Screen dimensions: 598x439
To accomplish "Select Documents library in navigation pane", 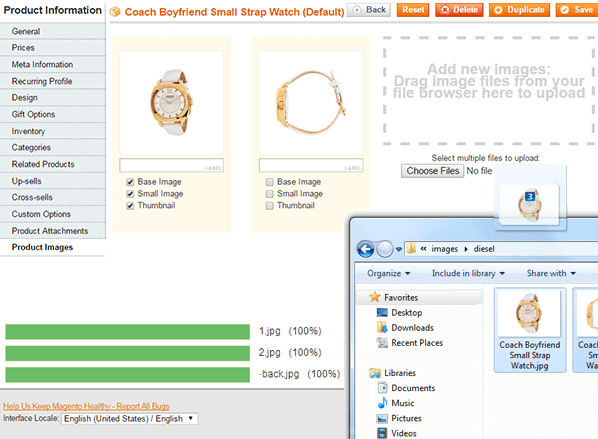I will (406, 388).
